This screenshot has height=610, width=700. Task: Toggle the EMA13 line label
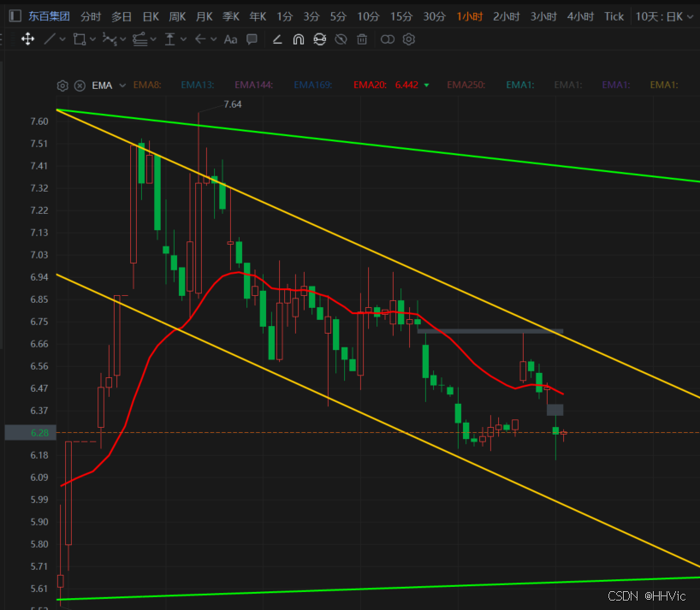pyautogui.click(x=198, y=86)
